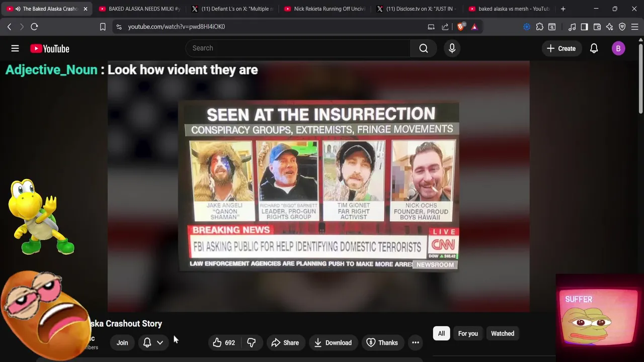Bookmark this page with the bookmark icon
The height and width of the screenshot is (362, 644).
[x=103, y=27]
